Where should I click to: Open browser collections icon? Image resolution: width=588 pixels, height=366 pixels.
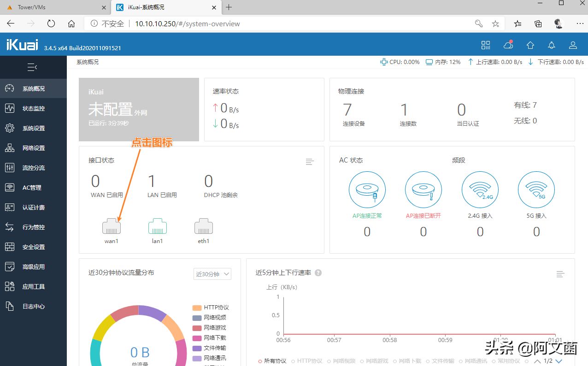tap(538, 23)
